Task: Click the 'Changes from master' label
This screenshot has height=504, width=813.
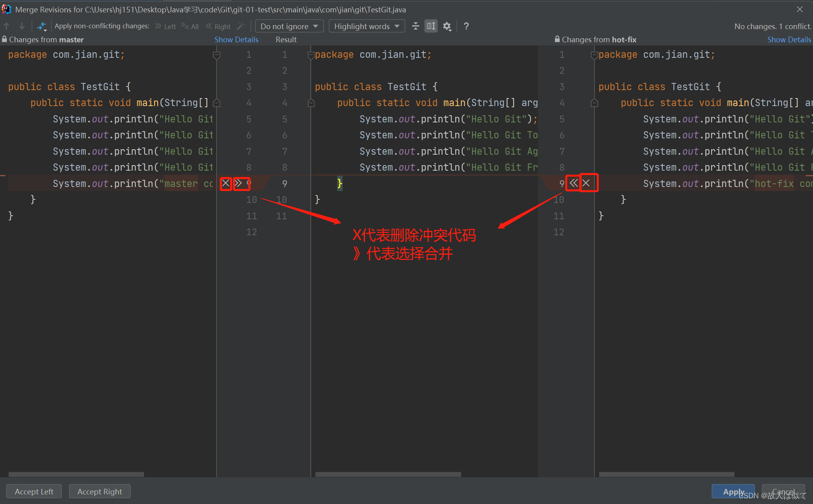Action: pos(46,39)
